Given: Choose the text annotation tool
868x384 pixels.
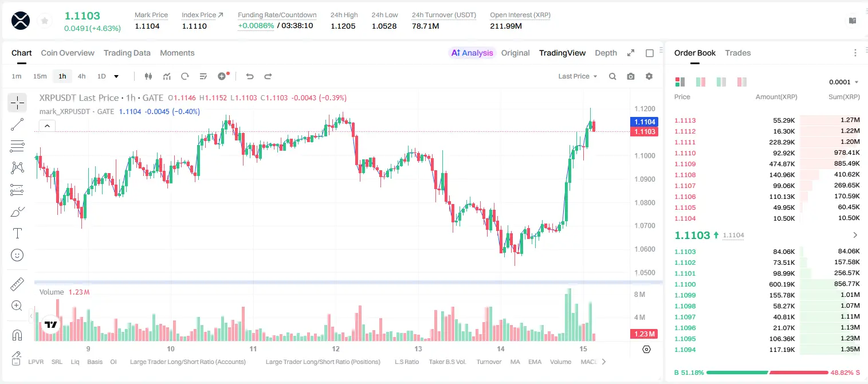Looking at the screenshot, I should click(17, 233).
